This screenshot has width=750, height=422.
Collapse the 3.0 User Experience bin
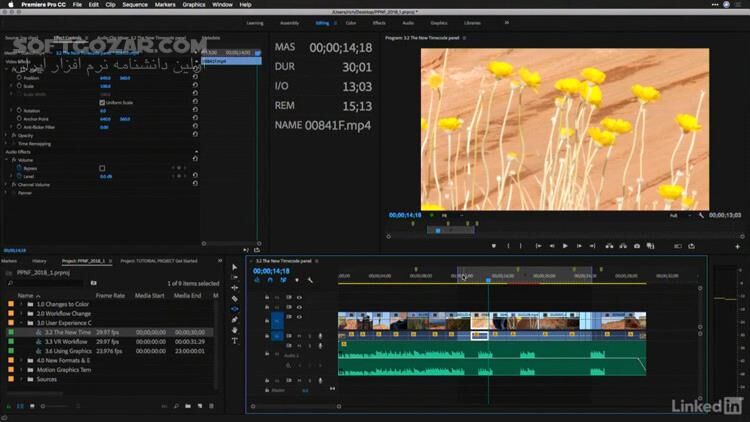pyautogui.click(x=21, y=323)
